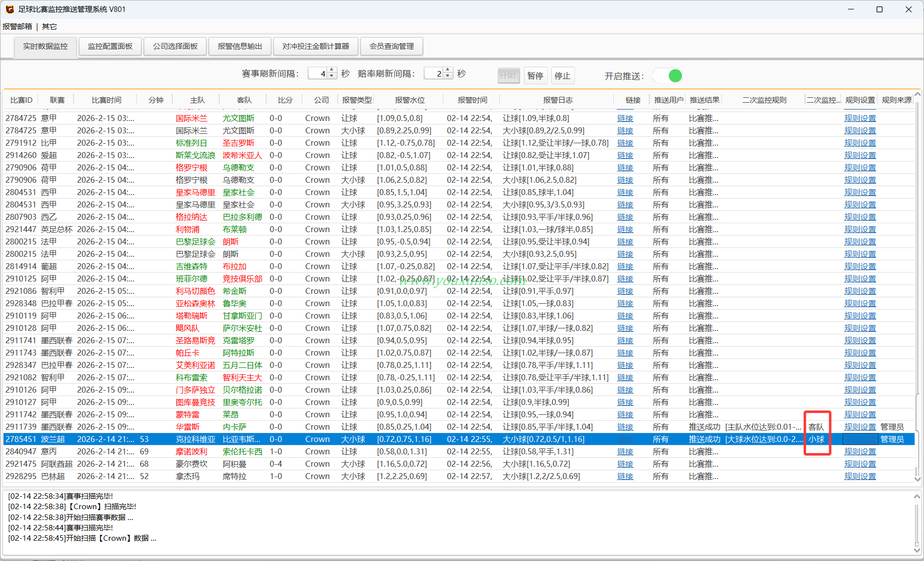Click minute value 69 in 摩诺波利 row
The width and height of the screenshot is (924, 561).
[x=144, y=452]
